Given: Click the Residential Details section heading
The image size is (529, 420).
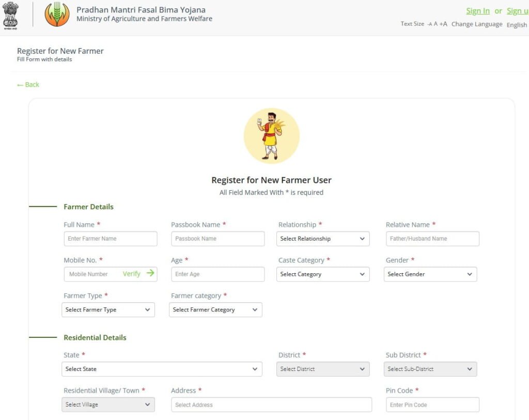Looking at the screenshot, I should pyautogui.click(x=95, y=337).
